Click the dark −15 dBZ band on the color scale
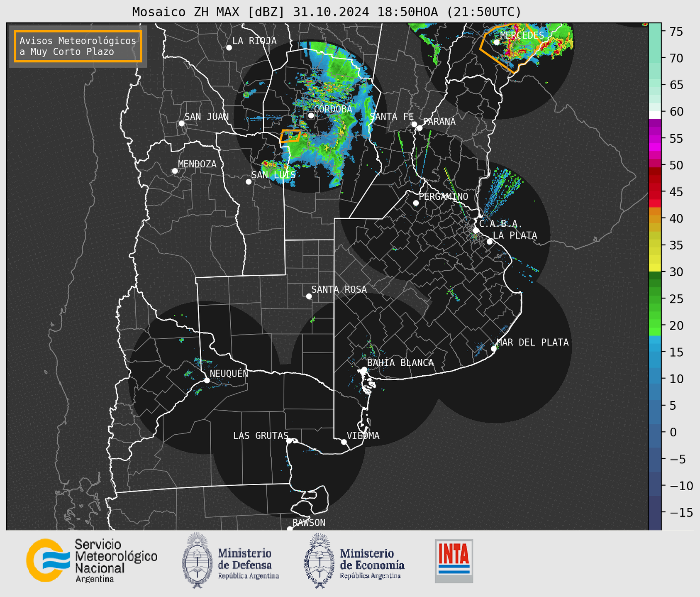This screenshot has height=597, width=700. pyautogui.click(x=655, y=513)
